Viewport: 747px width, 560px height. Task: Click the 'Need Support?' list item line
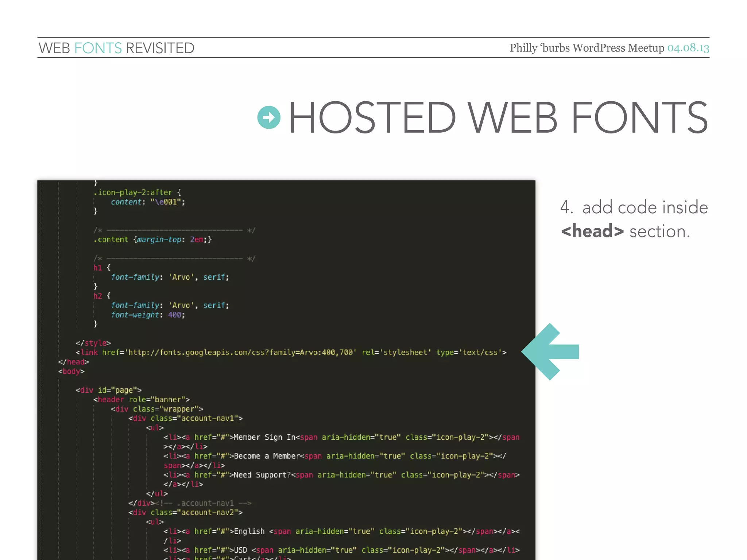coord(342,479)
